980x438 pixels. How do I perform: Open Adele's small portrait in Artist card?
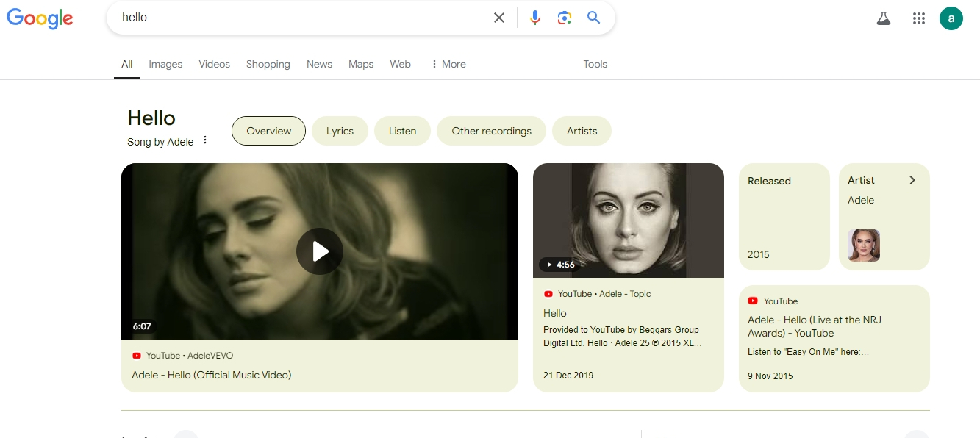pyautogui.click(x=864, y=245)
